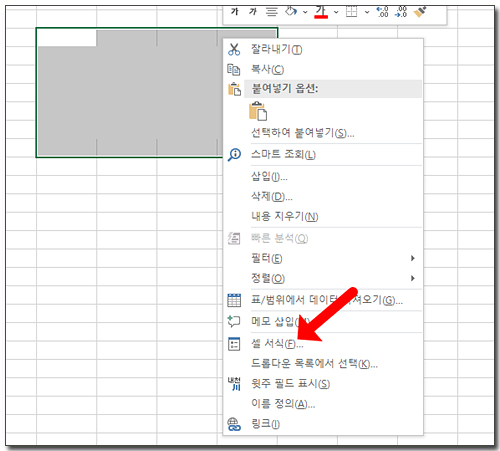Click the phonetic field icon next to 윗주 필드 표시
This screenshot has height=451, width=500.
pyautogui.click(x=234, y=384)
